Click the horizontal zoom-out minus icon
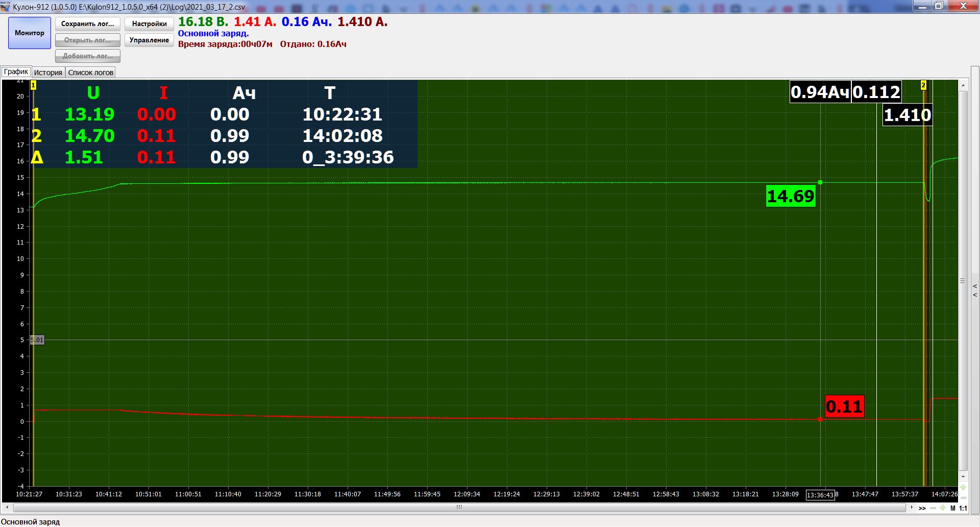Screen dimensions: 980x527 933,508
